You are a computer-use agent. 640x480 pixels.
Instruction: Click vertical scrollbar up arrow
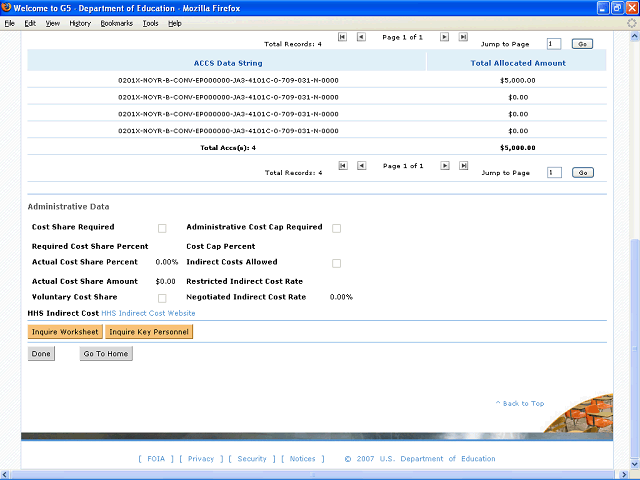635,36
